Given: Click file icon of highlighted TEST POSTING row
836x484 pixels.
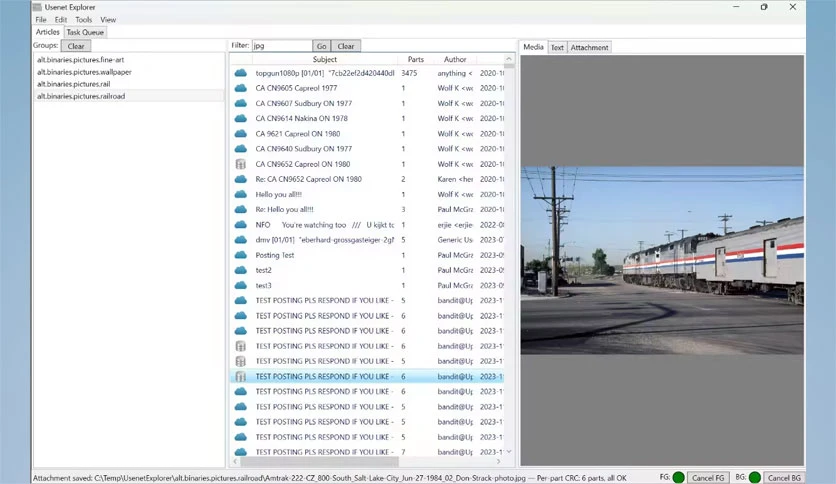Looking at the screenshot, I should point(241,376).
